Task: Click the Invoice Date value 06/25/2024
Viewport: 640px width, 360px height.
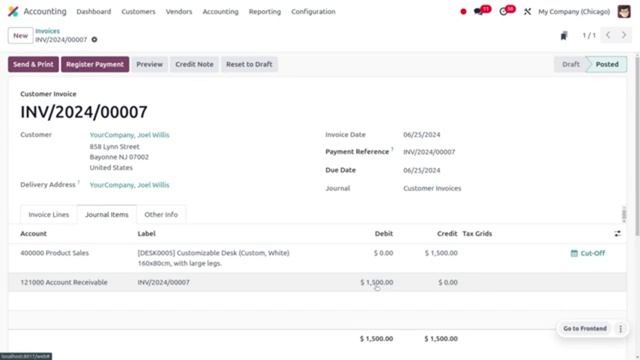Action: tap(422, 135)
